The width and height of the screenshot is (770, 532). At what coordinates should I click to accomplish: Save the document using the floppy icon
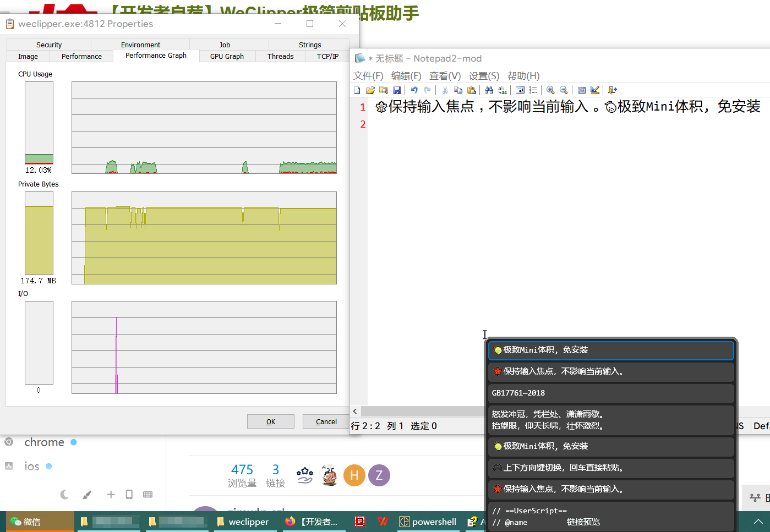click(397, 90)
